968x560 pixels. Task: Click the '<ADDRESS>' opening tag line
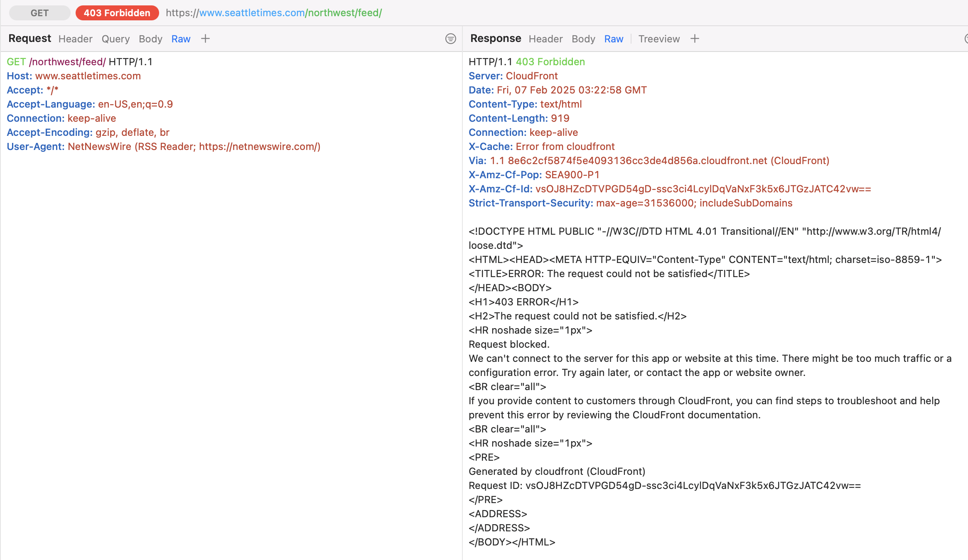click(x=498, y=514)
